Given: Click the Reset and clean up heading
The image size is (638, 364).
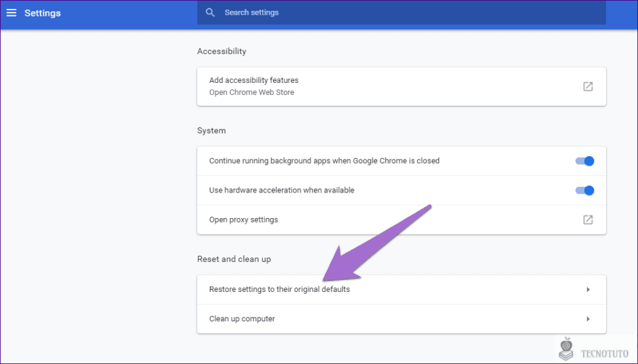Looking at the screenshot, I should (234, 259).
